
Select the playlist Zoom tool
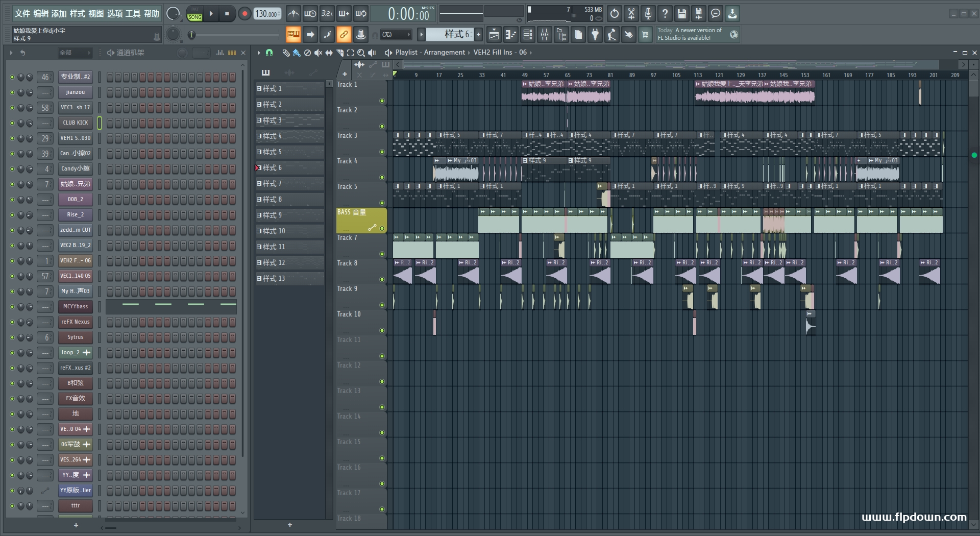point(361,53)
